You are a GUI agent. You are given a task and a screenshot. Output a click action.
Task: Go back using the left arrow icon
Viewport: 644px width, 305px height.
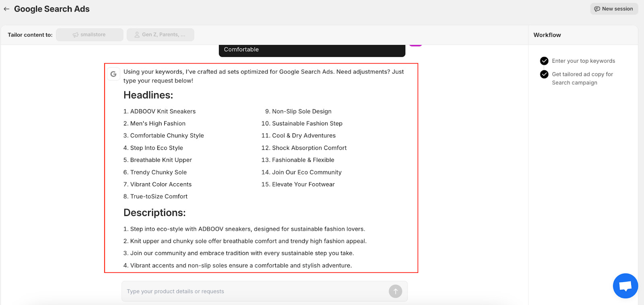[x=6, y=9]
